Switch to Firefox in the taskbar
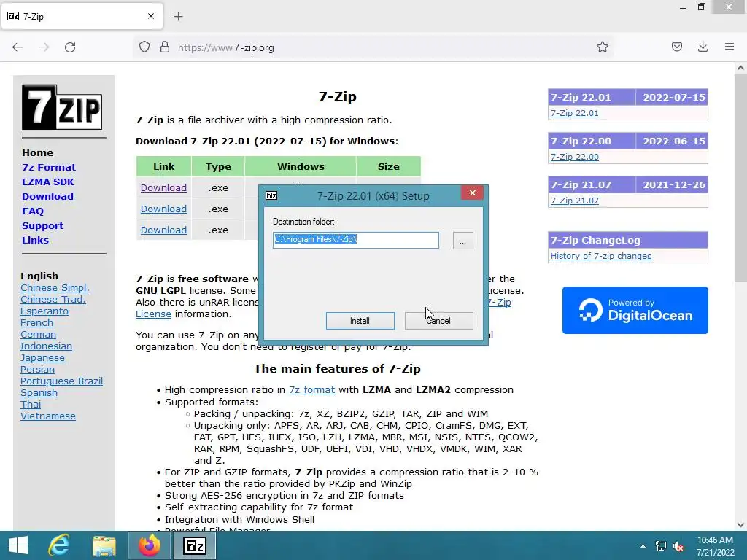Image resolution: width=747 pixels, height=560 pixels. click(150, 545)
